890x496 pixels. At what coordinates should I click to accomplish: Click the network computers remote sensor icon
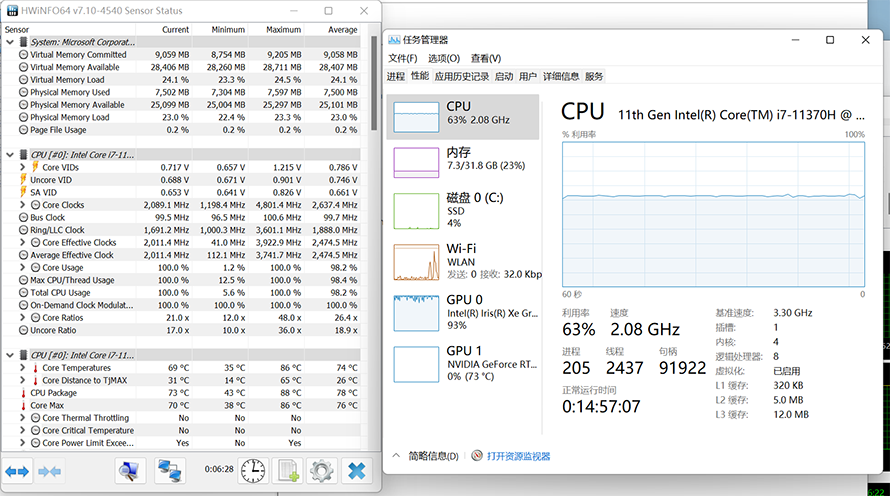tap(169, 470)
